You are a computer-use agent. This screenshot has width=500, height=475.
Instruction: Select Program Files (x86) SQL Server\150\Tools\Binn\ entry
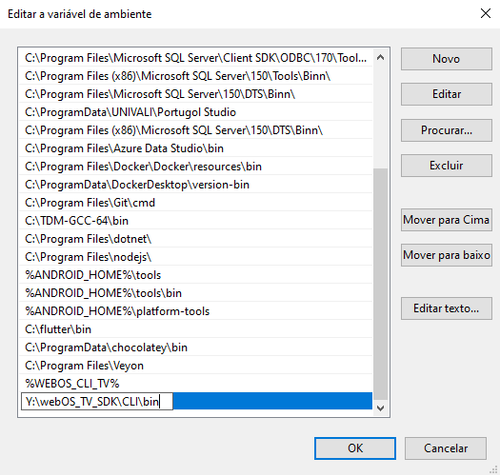[x=196, y=76]
